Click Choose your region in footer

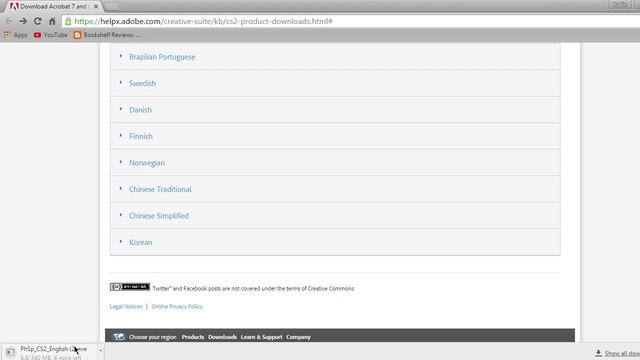[153, 337]
